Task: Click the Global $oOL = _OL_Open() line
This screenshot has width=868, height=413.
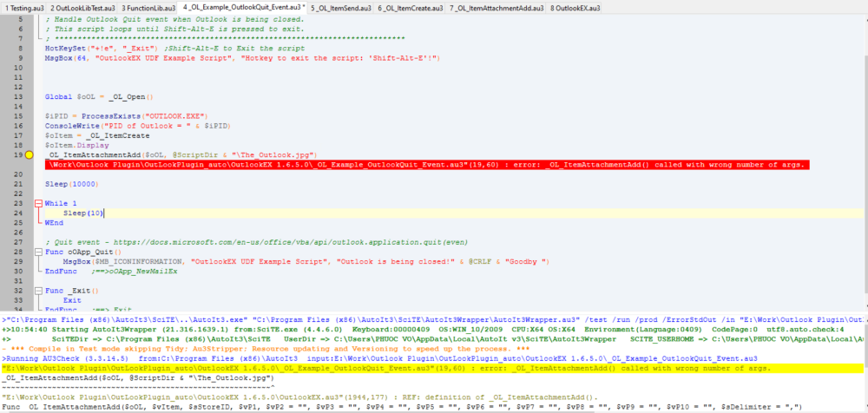Action: click(x=99, y=97)
